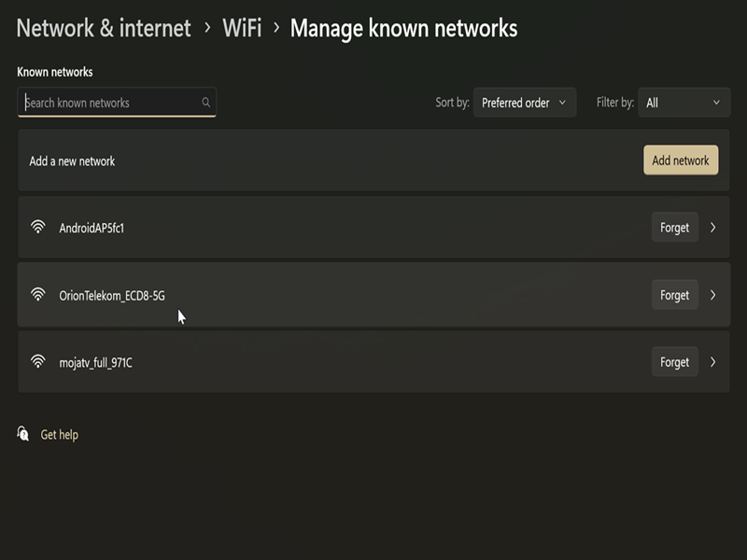
Task: Open the Filter by All dropdown
Action: 684,103
